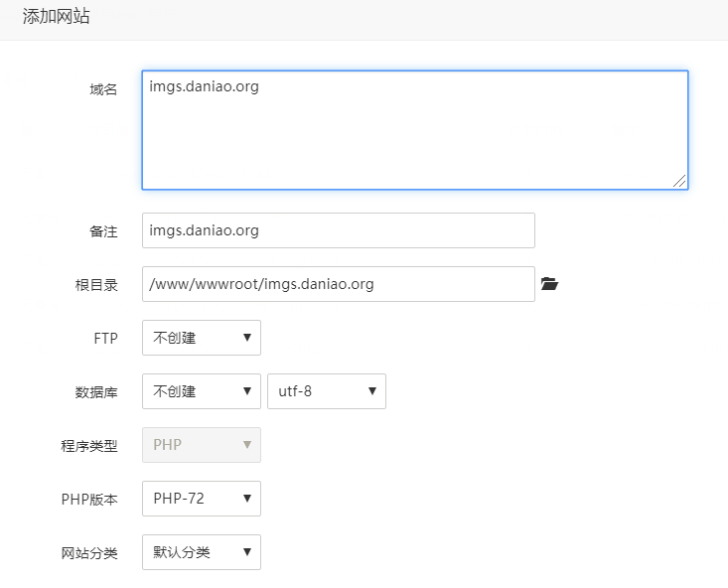
Task: Open the 默认分类 site category dropdown
Action: pyautogui.click(x=202, y=552)
